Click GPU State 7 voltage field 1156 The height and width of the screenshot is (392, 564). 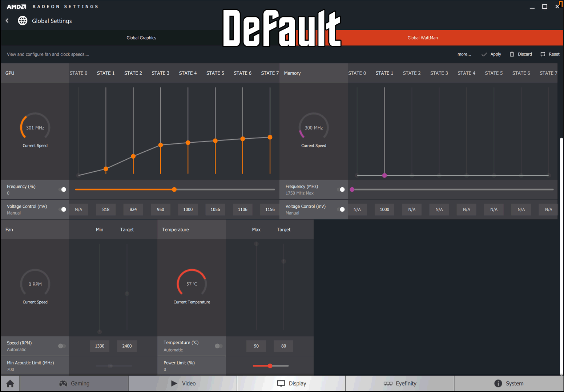[270, 209]
